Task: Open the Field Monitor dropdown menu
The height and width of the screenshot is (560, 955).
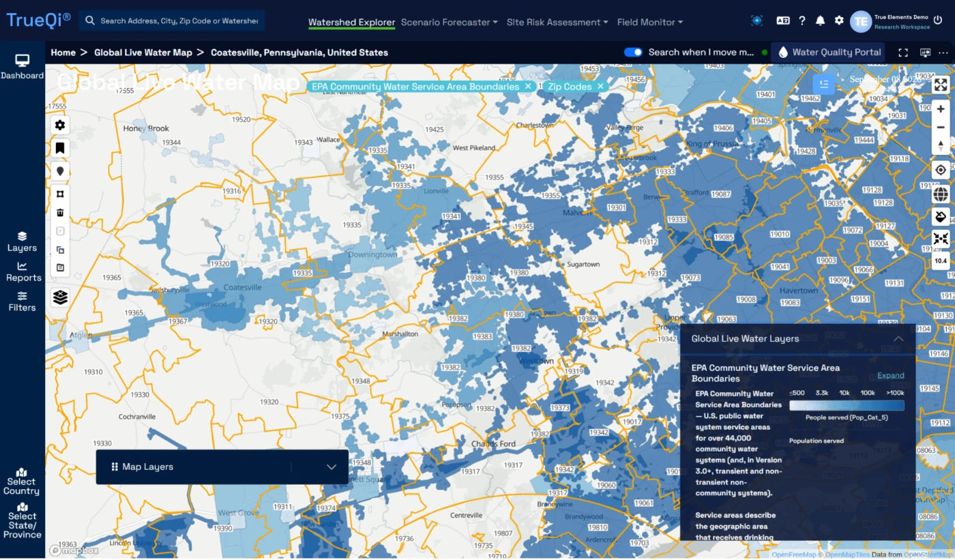Action: click(650, 22)
